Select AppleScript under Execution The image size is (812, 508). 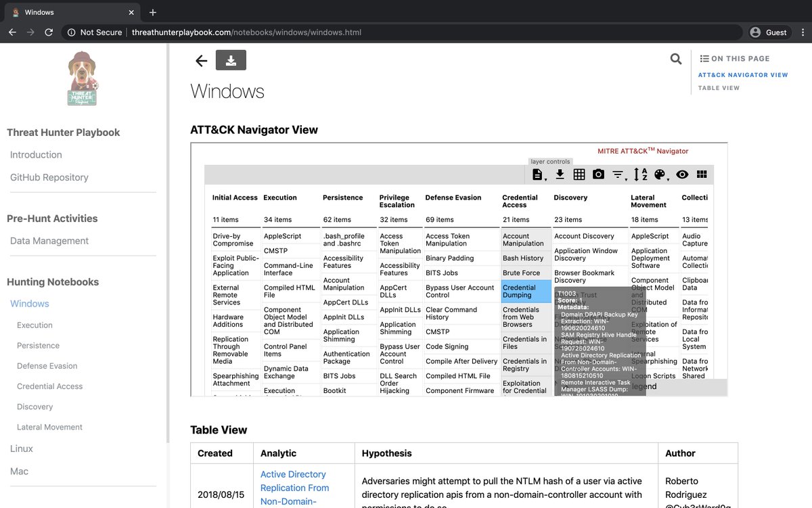click(x=291, y=236)
